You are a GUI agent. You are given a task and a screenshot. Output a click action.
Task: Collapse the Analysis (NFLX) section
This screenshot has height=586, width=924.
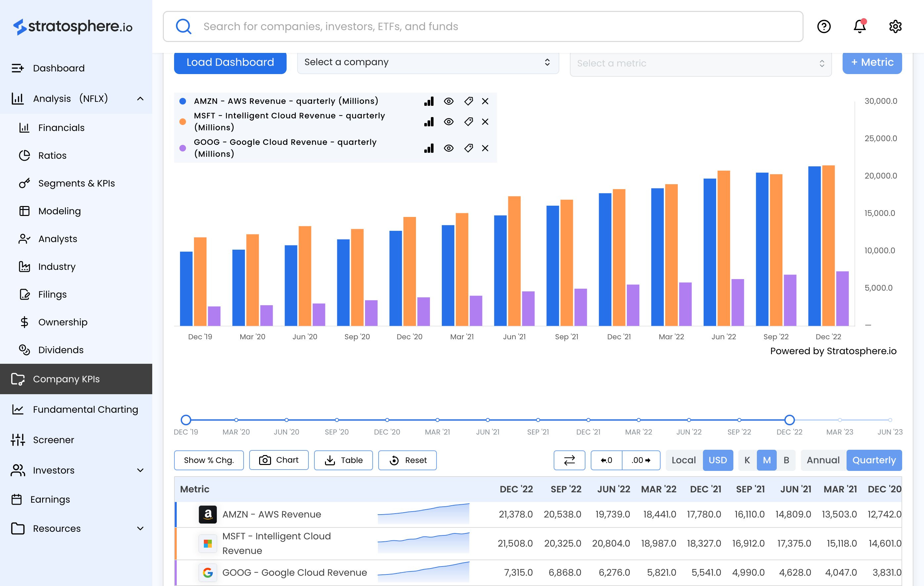tap(140, 99)
